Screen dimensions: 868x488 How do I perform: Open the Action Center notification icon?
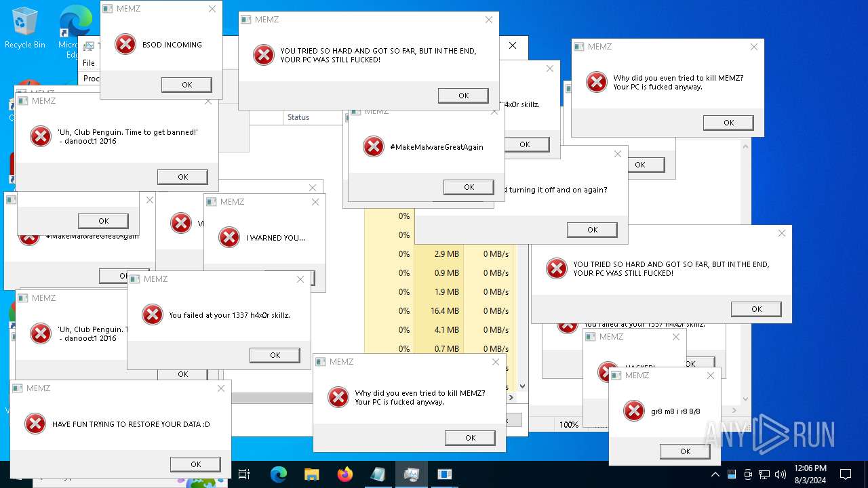[846, 474]
